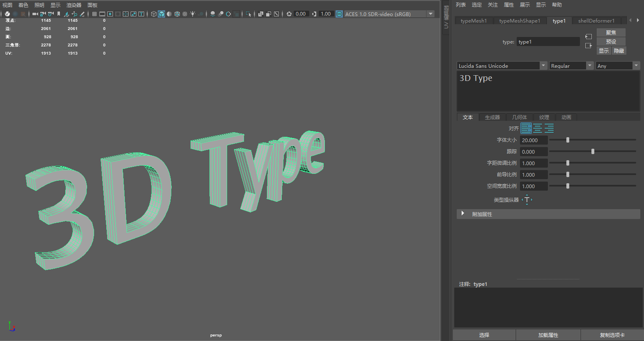Click the bookmark icon in panel toolbar
This screenshot has height=341, width=644.
click(x=59, y=14)
